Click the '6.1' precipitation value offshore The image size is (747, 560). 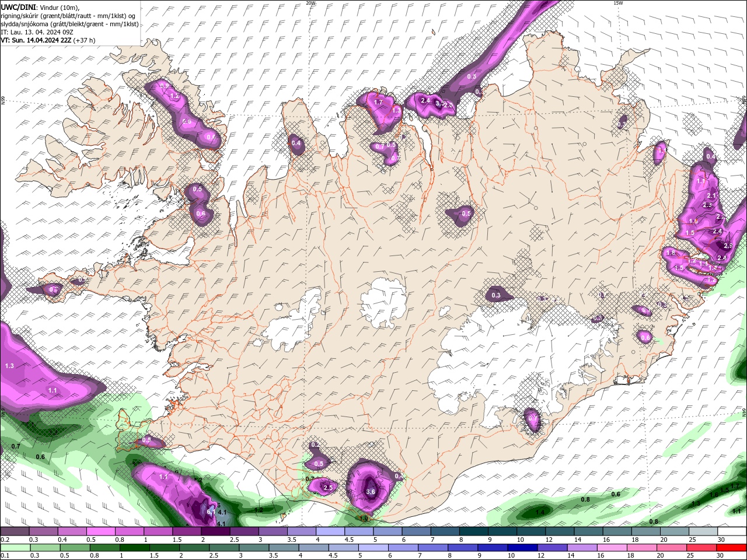tap(211, 511)
